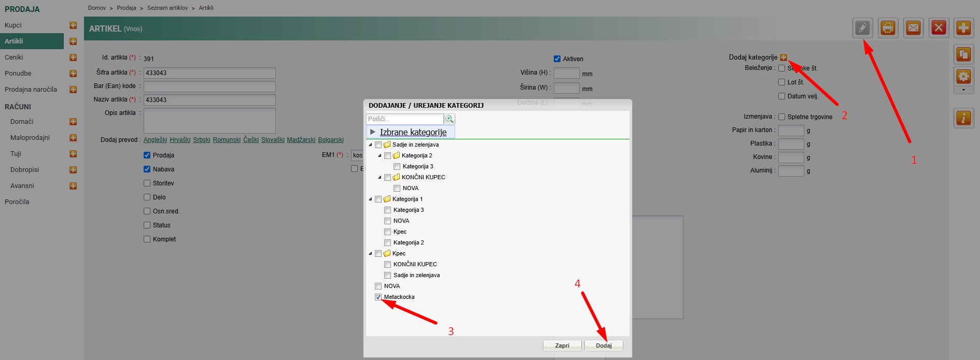This screenshot has height=360, width=980.
Task: Click the Opis artikla text area
Action: pos(209,121)
